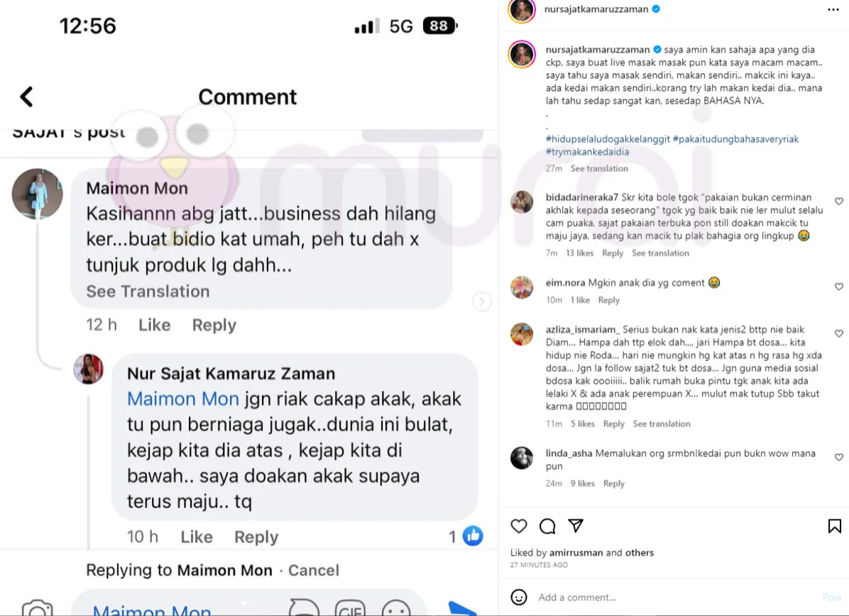Save post using bookmark icon
Screen dimensions: 849x616
834,526
